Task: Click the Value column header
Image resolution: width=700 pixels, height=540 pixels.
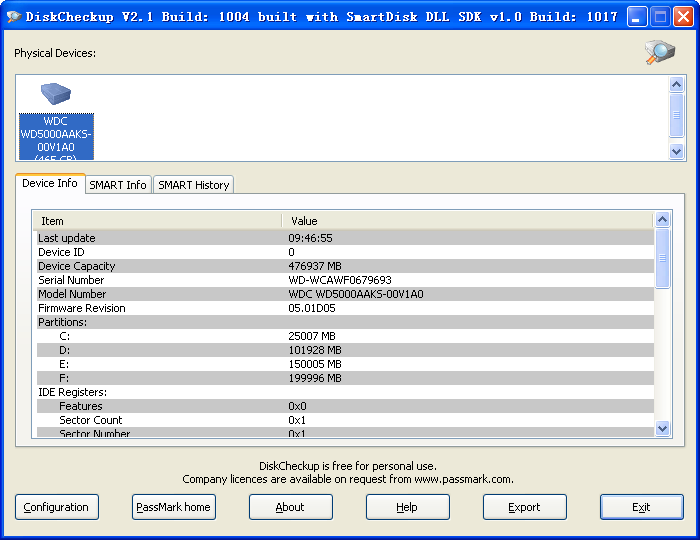Action: [468, 220]
